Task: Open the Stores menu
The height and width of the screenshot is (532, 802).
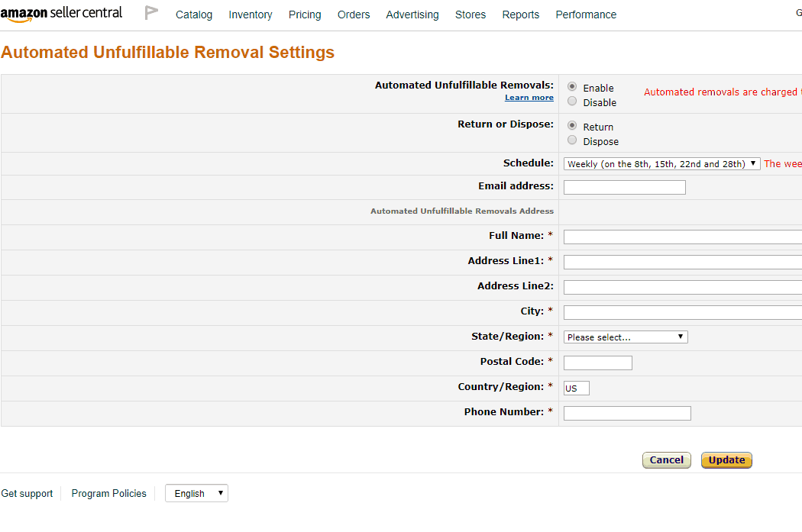Action: (x=471, y=15)
